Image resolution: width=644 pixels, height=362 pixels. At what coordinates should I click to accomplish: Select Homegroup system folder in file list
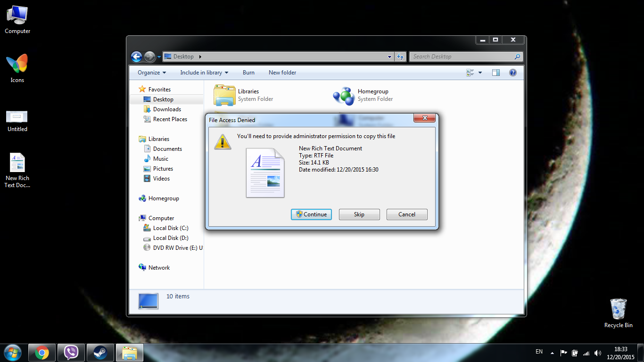click(x=363, y=96)
